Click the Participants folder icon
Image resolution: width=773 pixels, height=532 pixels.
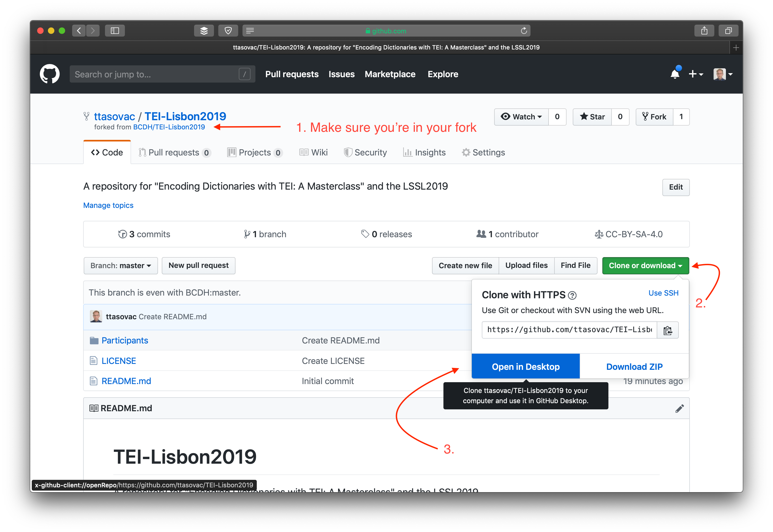click(94, 341)
